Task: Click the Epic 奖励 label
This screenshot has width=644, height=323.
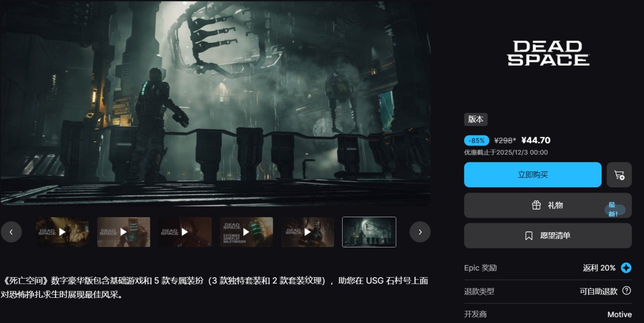Action: click(480, 268)
